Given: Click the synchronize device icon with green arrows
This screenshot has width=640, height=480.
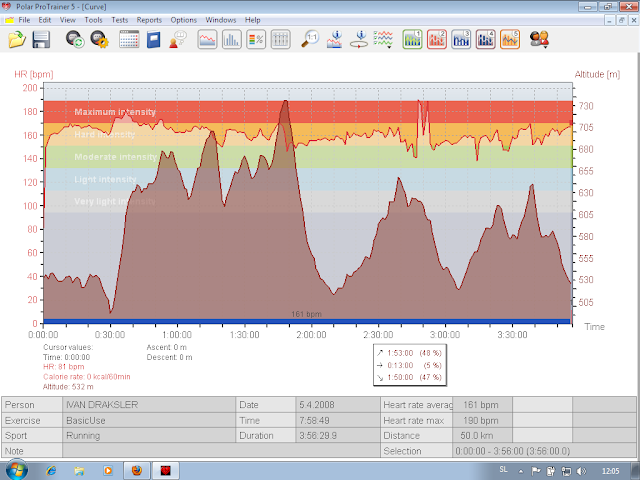Looking at the screenshot, I should click(75, 40).
